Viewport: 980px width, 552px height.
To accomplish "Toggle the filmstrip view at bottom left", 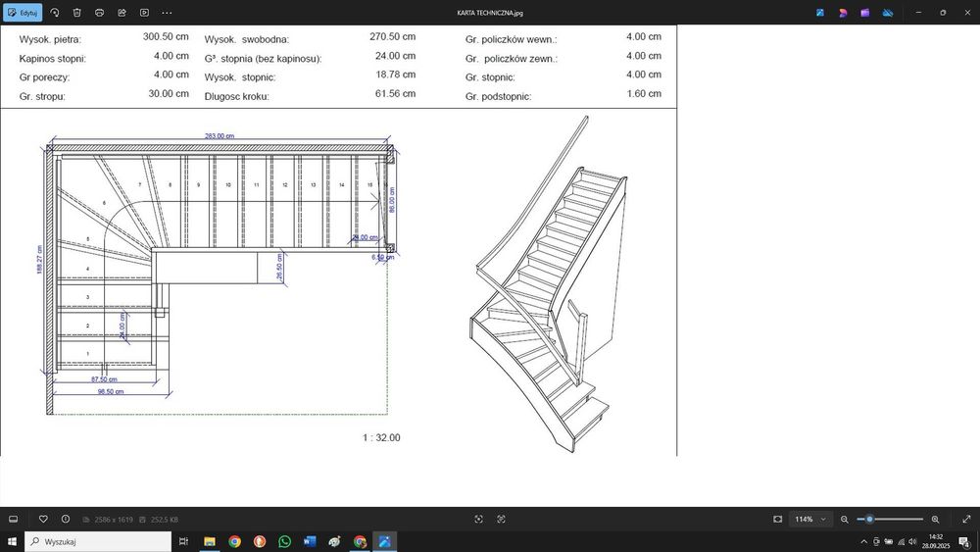I will pos(14,519).
